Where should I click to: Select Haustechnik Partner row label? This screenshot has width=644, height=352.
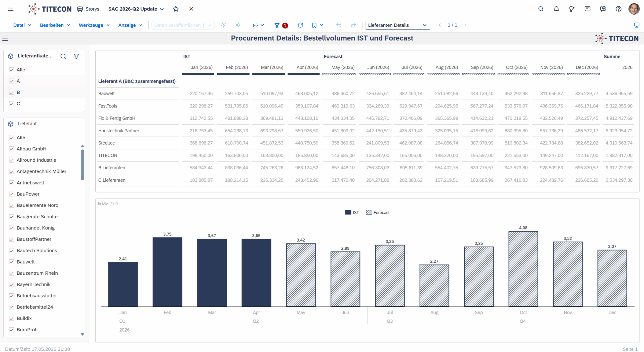click(118, 131)
